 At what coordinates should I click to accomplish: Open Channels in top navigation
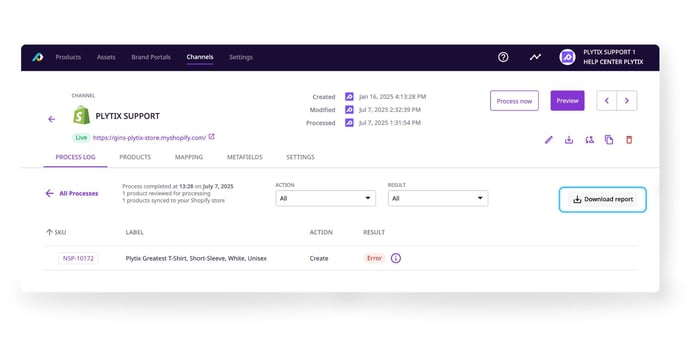point(200,57)
